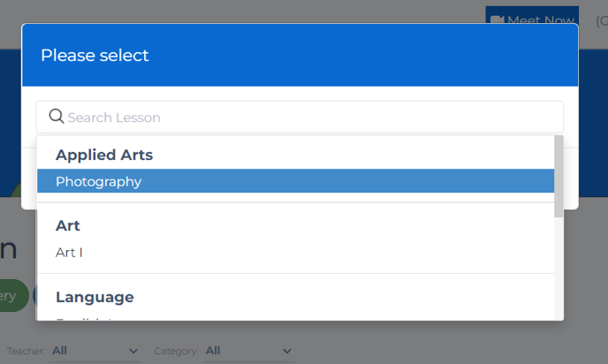
Task: Click the lesson list scrollbar thumb
Action: pyautogui.click(x=559, y=176)
